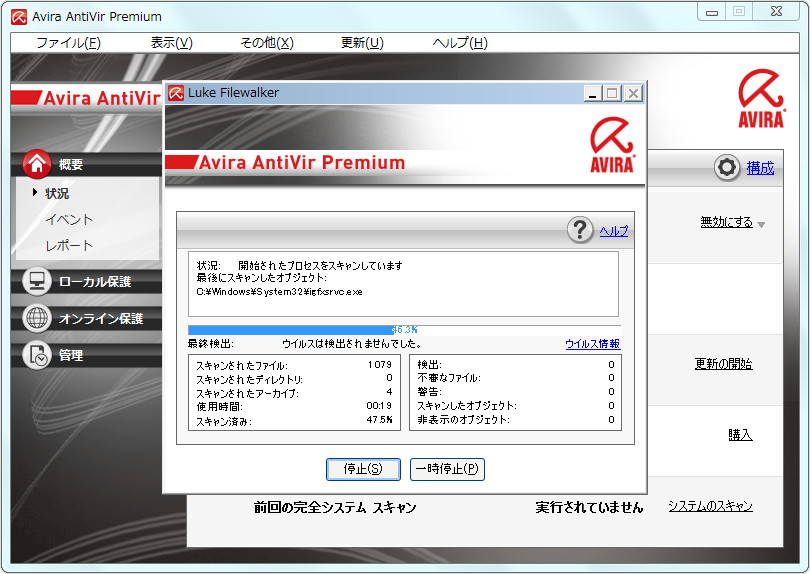Open the オンライン保護 section

(x=101, y=318)
